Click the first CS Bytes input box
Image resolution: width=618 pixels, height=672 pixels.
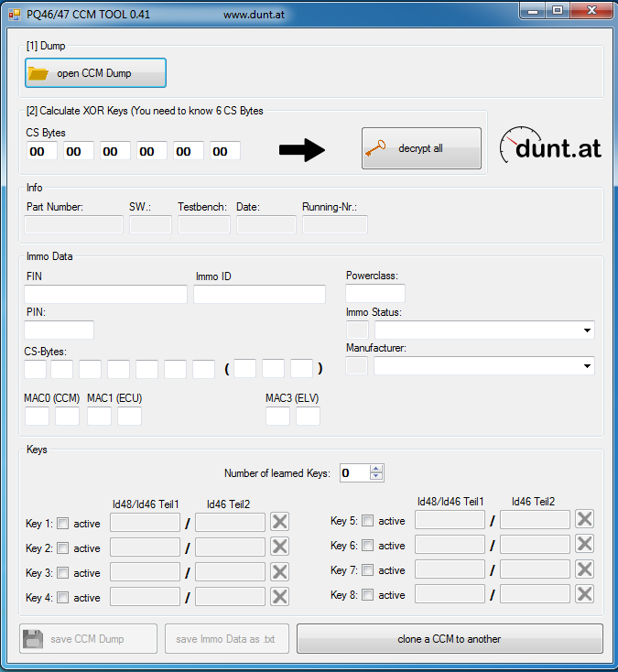[x=43, y=152]
